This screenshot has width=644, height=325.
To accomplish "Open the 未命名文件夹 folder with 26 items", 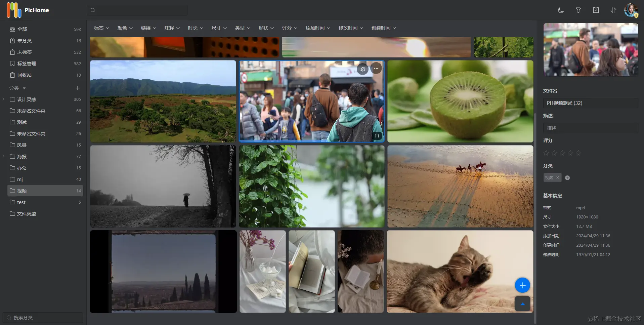I will point(45,133).
